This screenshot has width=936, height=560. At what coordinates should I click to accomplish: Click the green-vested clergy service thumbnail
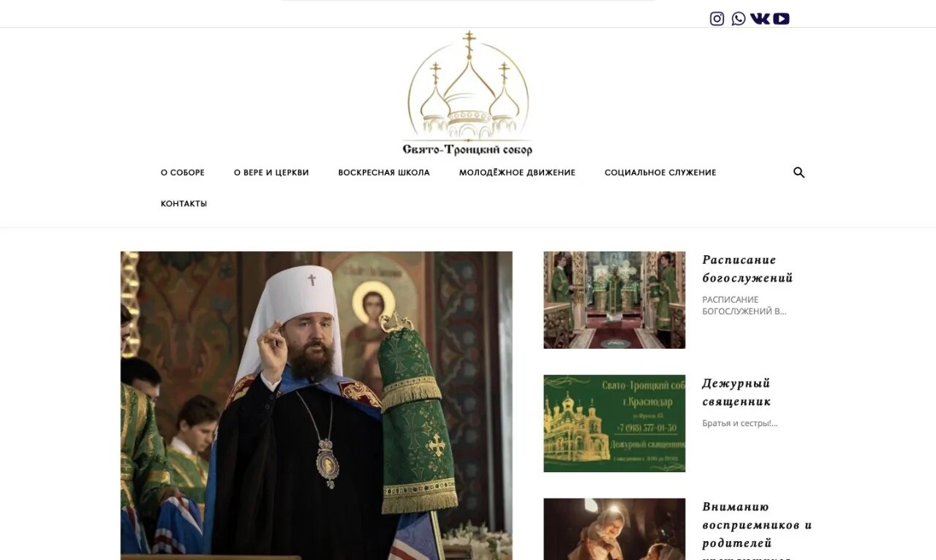coord(614,300)
